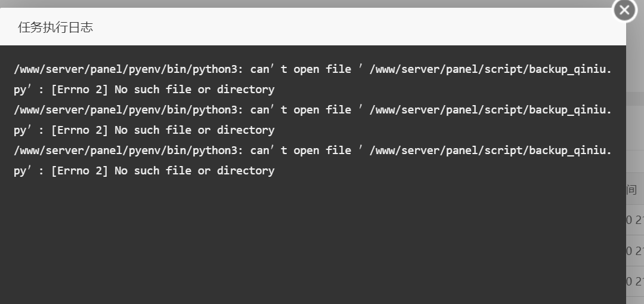The width and height of the screenshot is (644, 304).
Task: Click the first partially visible background table row
Action: pos(635,220)
